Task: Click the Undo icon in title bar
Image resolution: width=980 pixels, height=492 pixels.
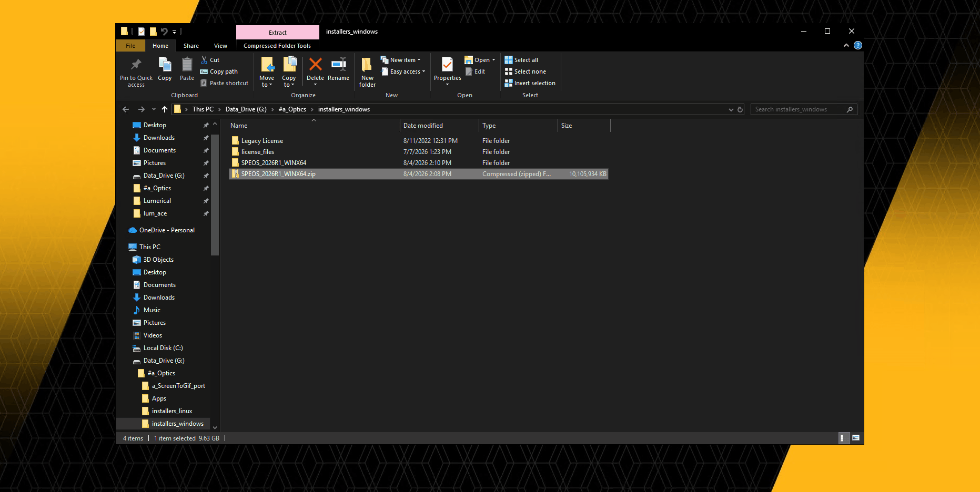Action: click(164, 32)
